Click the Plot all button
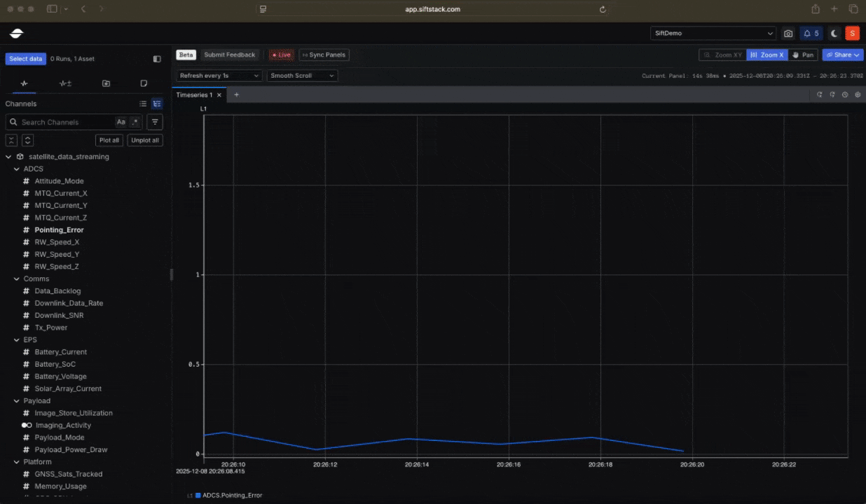This screenshot has width=866, height=504. (109, 140)
